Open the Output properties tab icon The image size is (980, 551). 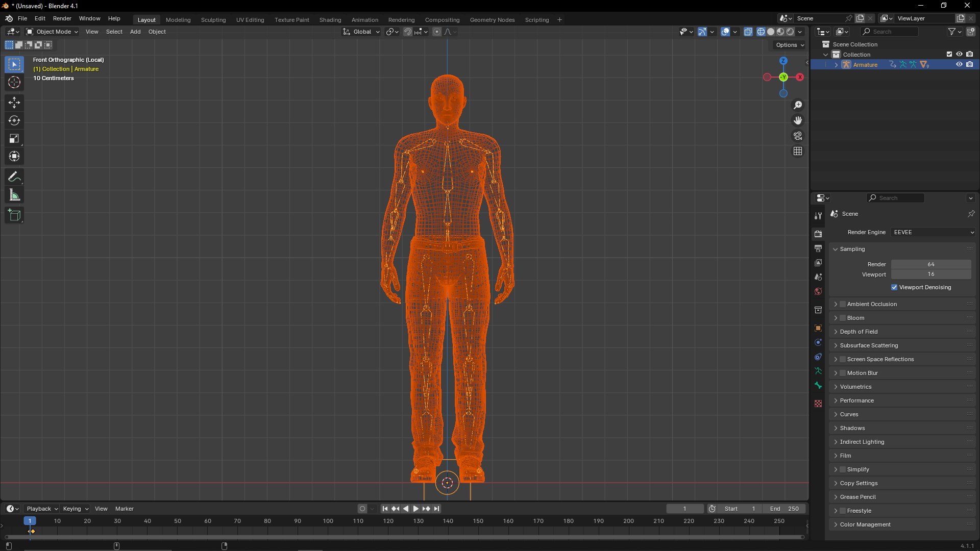tap(818, 248)
